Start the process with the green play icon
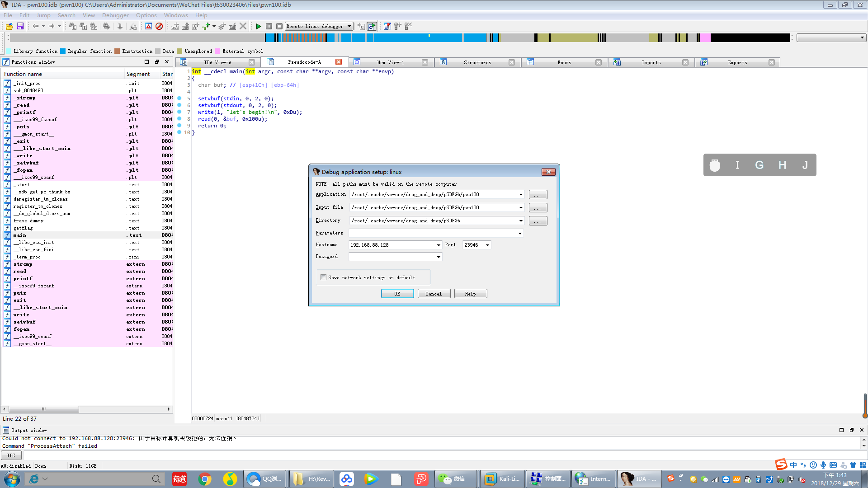The height and width of the screenshot is (488, 868). 258,26
